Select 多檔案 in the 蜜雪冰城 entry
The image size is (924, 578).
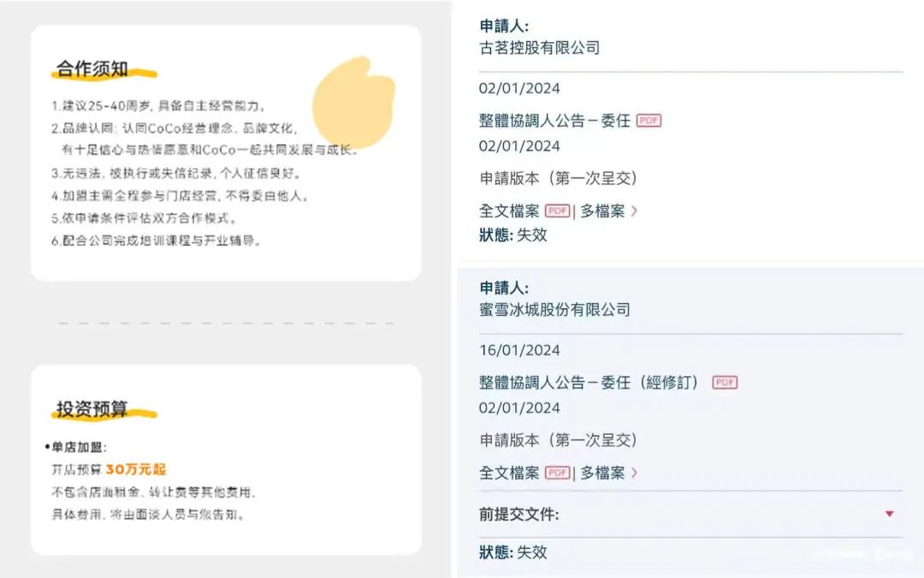point(602,473)
